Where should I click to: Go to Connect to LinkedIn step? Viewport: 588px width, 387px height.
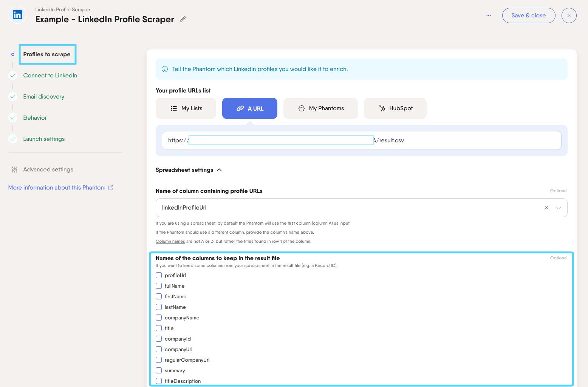pos(50,76)
